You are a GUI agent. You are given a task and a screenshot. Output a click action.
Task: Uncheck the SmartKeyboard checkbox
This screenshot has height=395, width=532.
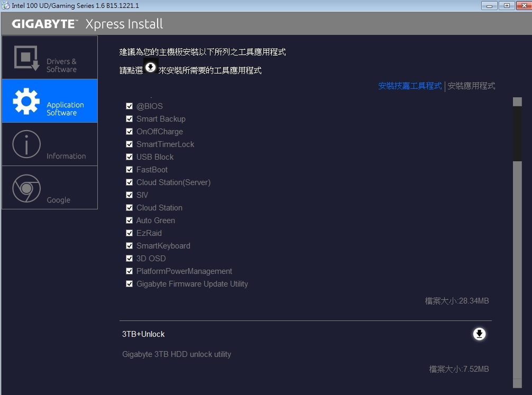click(129, 246)
